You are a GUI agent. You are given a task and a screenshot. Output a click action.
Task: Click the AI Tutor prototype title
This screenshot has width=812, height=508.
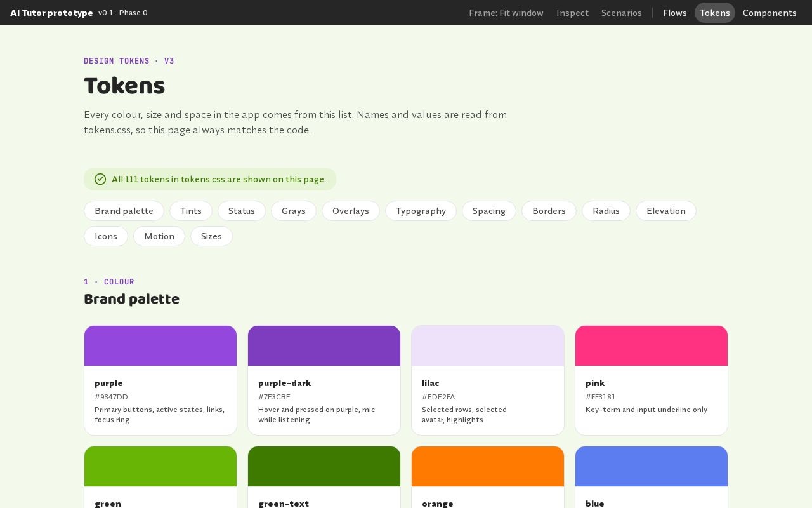tap(51, 13)
